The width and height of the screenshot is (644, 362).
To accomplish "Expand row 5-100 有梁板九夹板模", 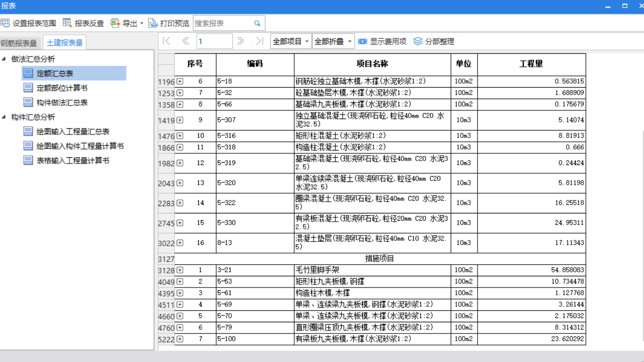I will coord(180,339).
